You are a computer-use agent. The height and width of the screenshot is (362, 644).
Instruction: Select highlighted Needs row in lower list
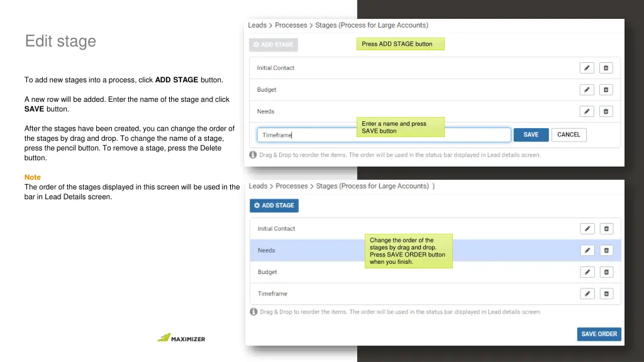(435, 250)
